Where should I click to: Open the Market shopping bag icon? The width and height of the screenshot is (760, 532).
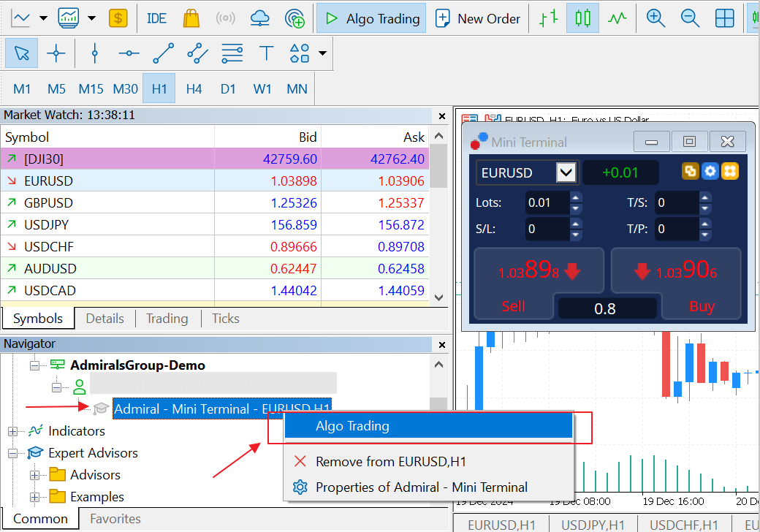point(191,18)
